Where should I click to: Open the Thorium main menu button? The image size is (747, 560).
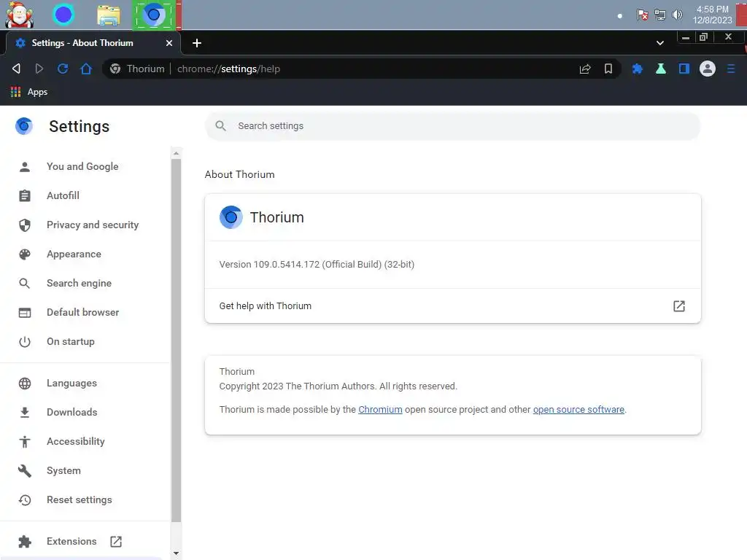731,69
